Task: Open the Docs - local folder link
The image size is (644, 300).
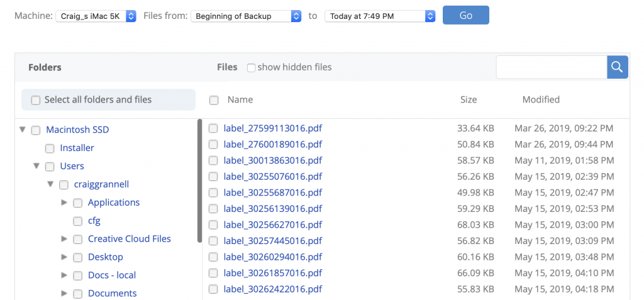Action: 112,275
